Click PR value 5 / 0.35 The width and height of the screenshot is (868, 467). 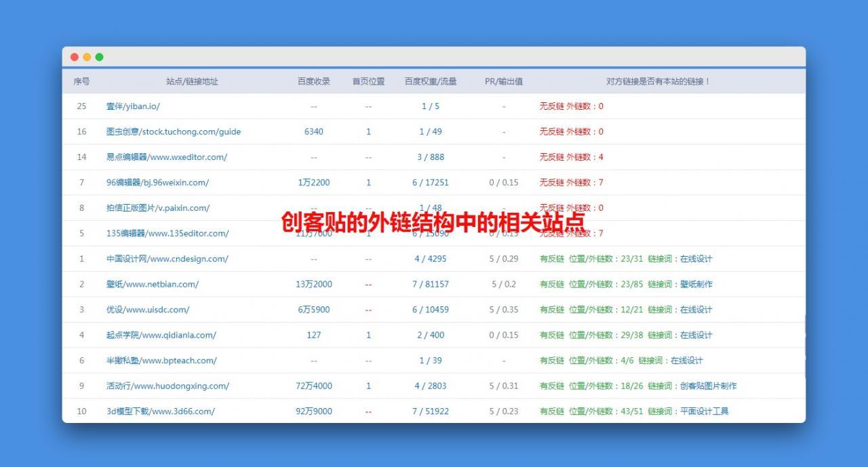(x=504, y=310)
